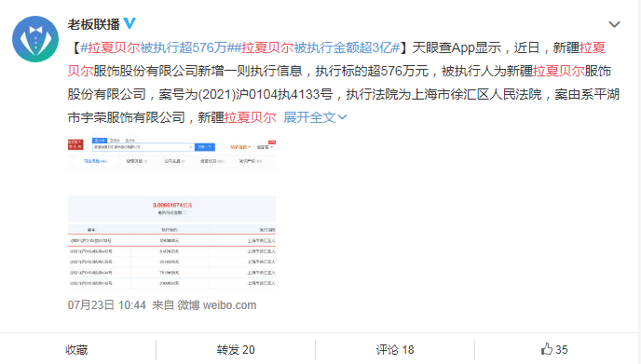Open the 老板联播 username link
641x364 pixels.
click(93, 24)
